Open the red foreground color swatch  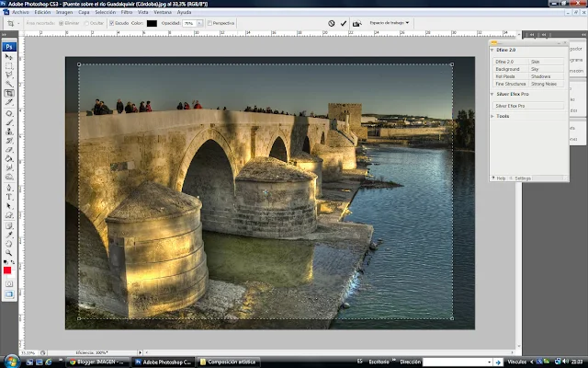pyautogui.click(x=7, y=270)
